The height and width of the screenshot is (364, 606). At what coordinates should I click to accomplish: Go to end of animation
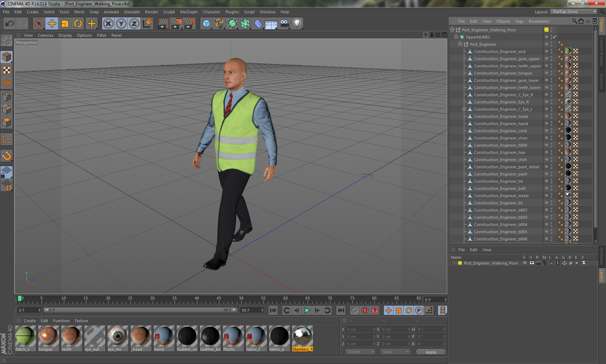click(x=341, y=310)
